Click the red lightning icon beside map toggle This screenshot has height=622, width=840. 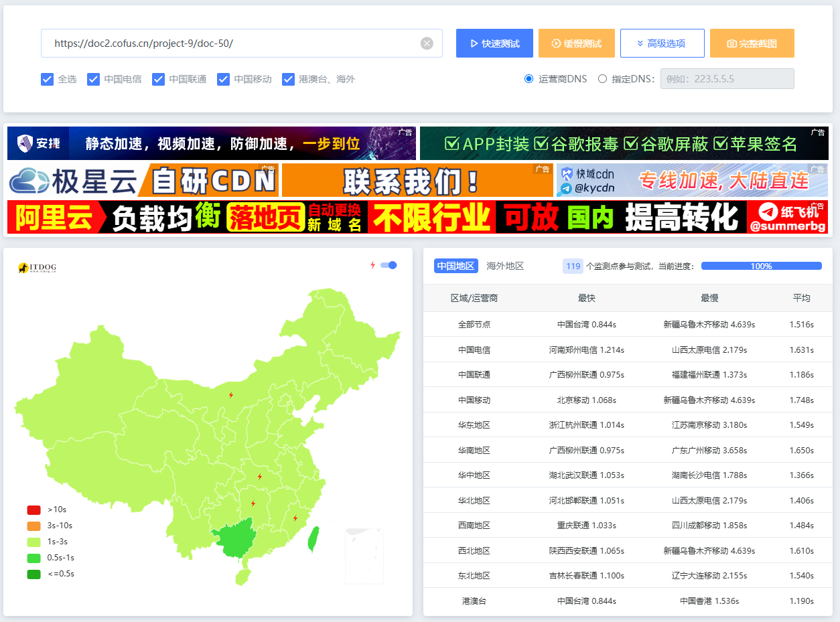(373, 265)
